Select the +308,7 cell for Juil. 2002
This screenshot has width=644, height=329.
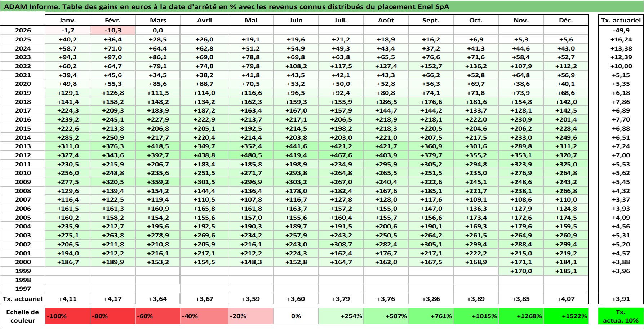pyautogui.click(x=341, y=244)
